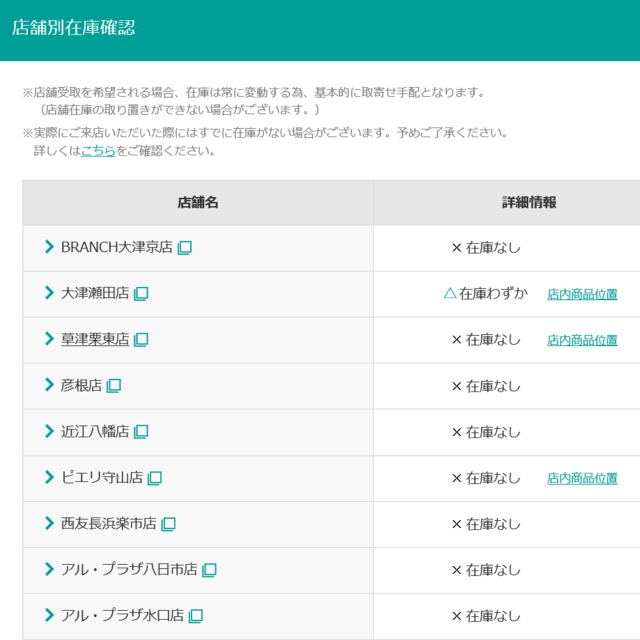The width and height of the screenshot is (640, 640).
Task: Open the new-window icon beside 彦根店
Action: tap(113, 386)
